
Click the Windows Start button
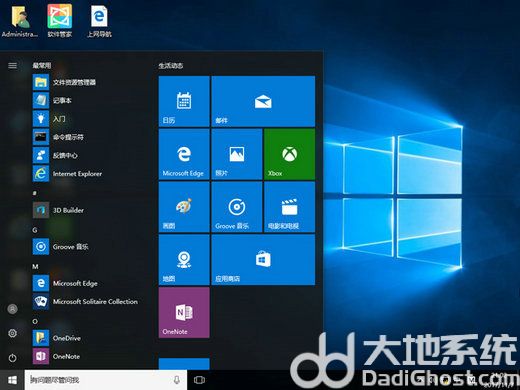click(x=12, y=380)
